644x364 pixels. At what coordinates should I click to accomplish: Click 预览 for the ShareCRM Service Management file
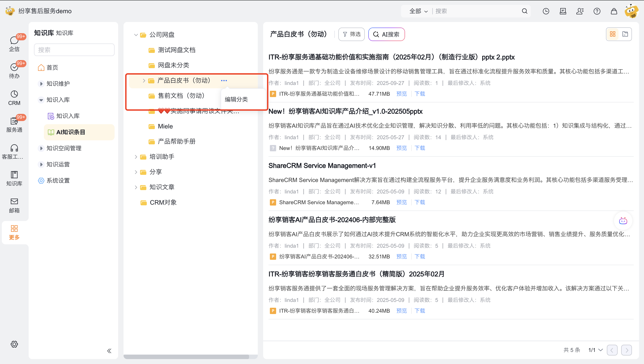click(401, 202)
